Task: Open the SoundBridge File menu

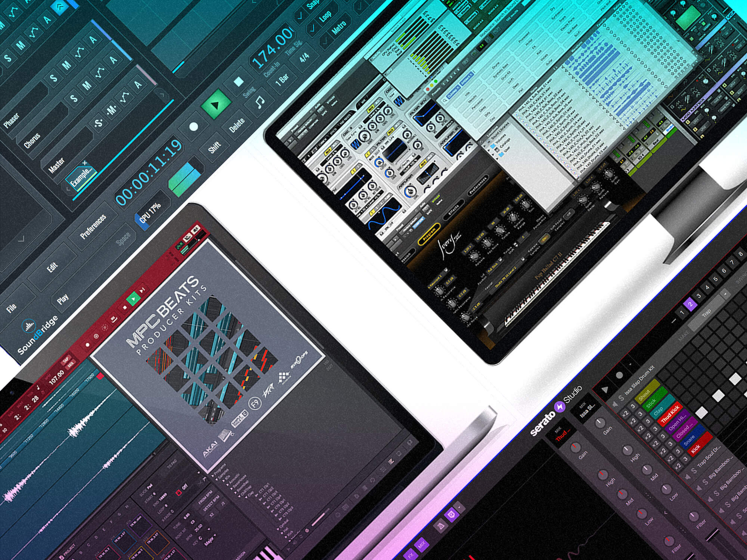Action: [x=11, y=308]
